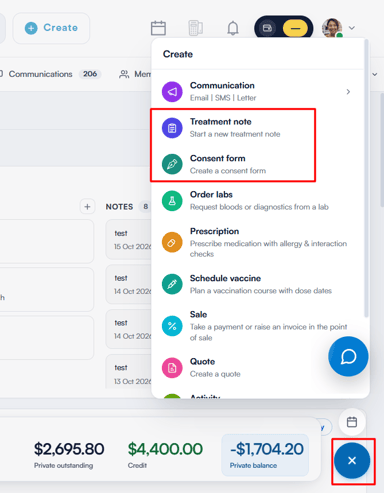Click the green flask Order labs icon
384x493 pixels.
[172, 201]
